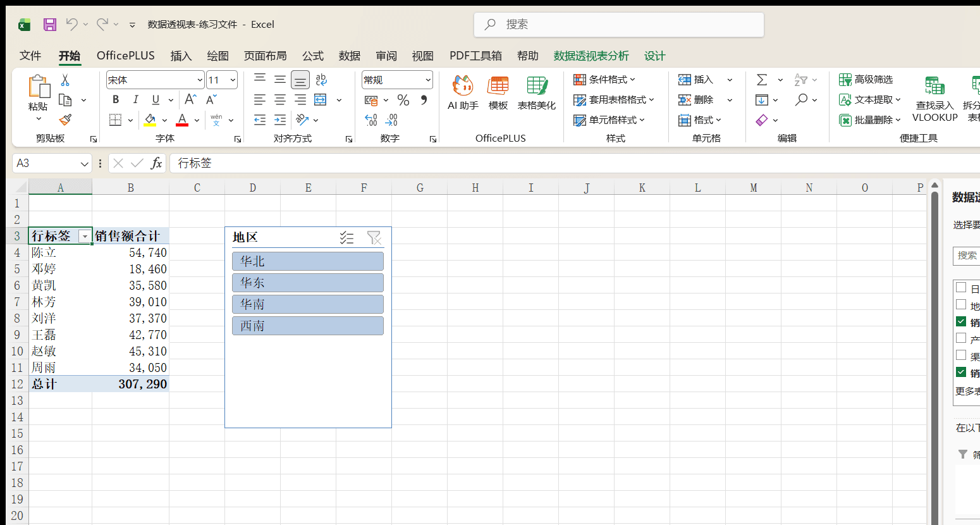Click the Save icon in title bar

[x=50, y=25]
